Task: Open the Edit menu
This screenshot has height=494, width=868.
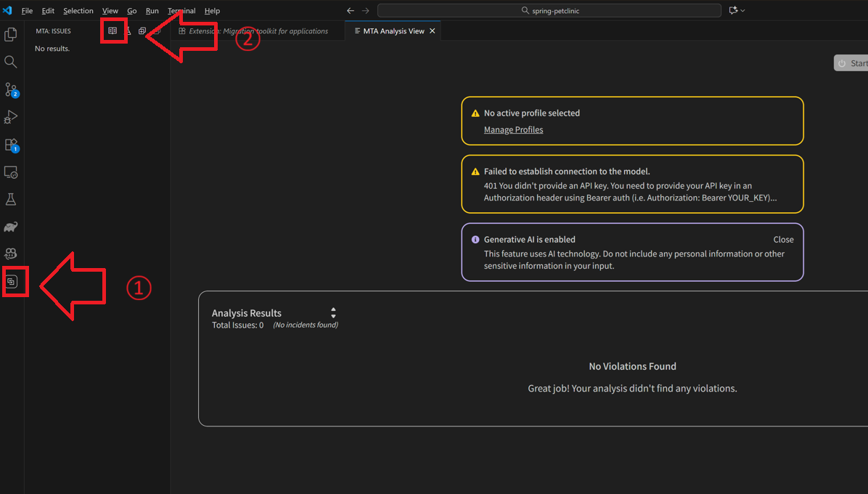Action: coord(48,10)
